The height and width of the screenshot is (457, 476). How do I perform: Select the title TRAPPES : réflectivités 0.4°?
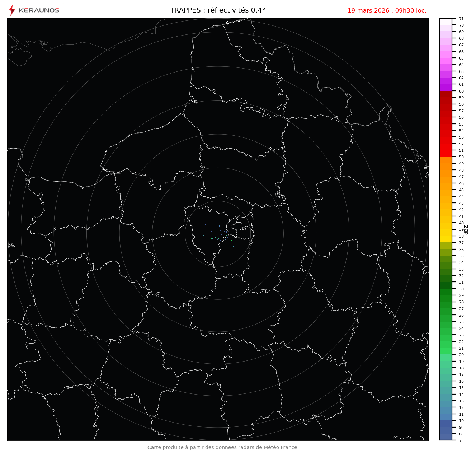(x=217, y=10)
